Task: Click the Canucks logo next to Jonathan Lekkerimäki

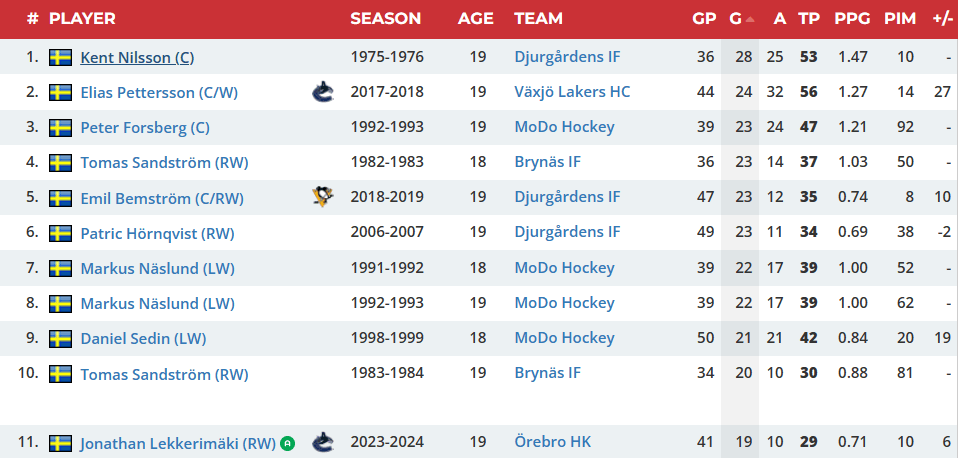Action: [322, 442]
